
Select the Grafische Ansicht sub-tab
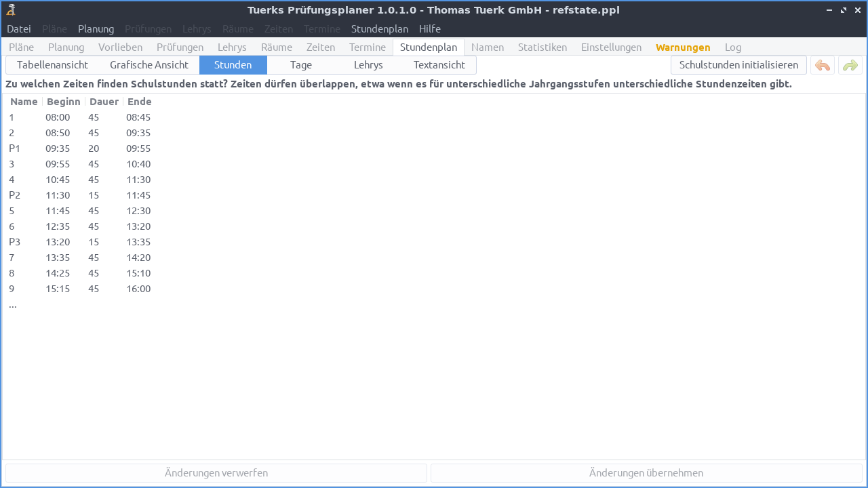pos(149,65)
